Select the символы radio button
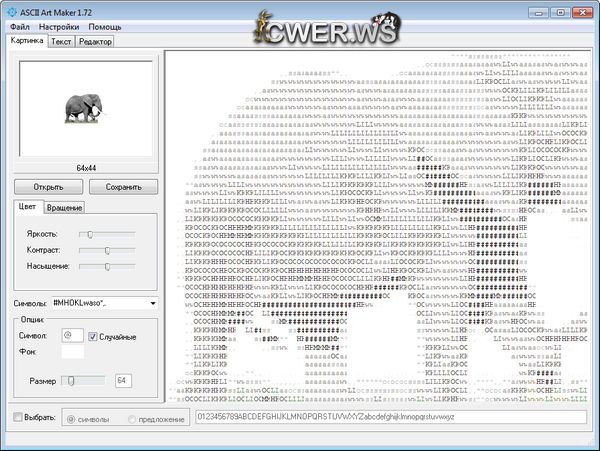Screen dimensions: 600x451 pos(71,419)
